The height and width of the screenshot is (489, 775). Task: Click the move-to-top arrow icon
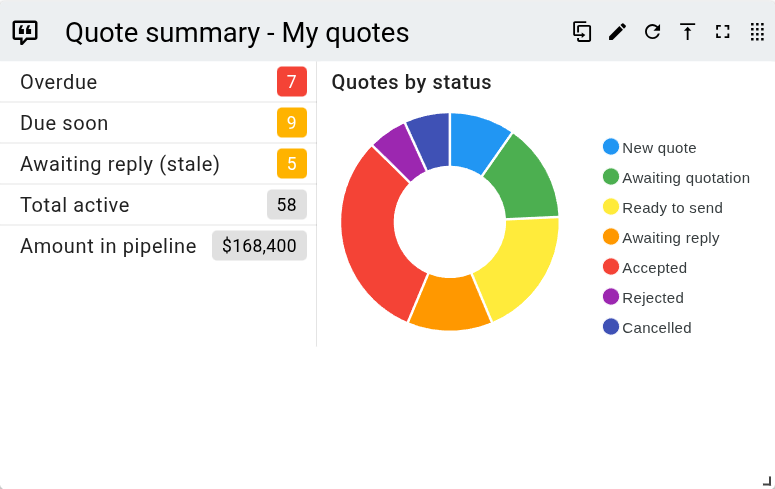(x=688, y=32)
